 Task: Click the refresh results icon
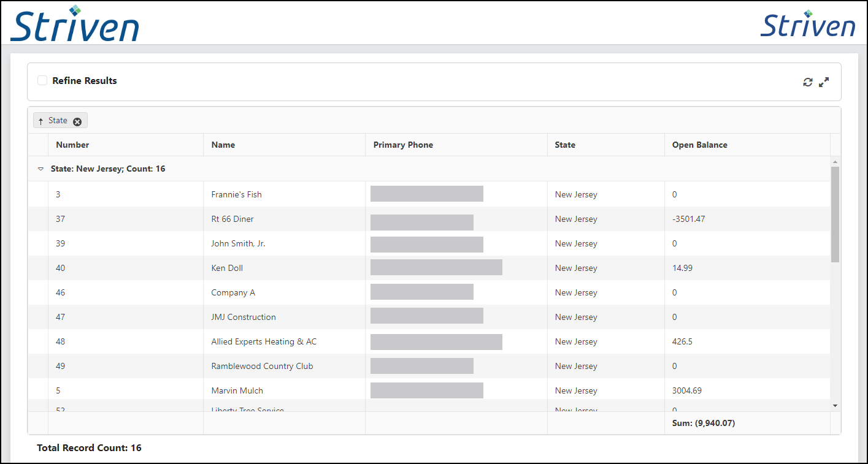[x=807, y=82]
